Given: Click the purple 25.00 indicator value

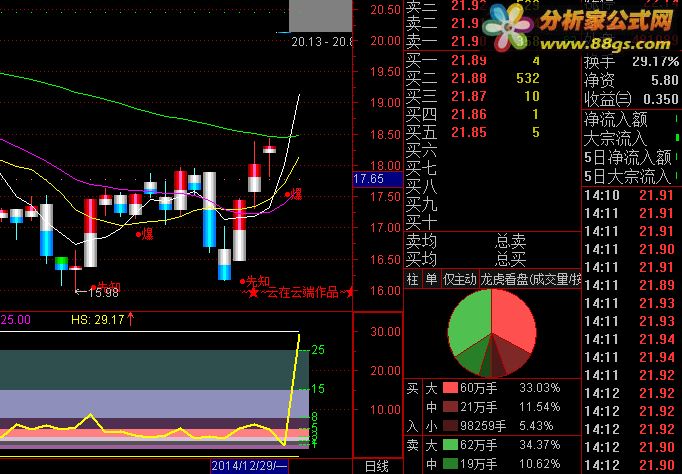Looking at the screenshot, I should tap(16, 320).
